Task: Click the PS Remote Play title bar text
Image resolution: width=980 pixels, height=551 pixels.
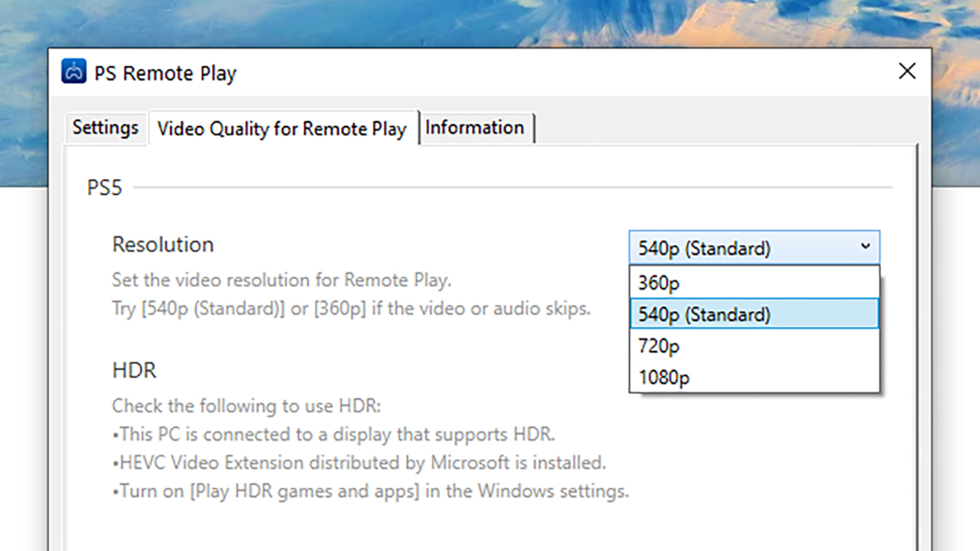Action: pyautogui.click(x=165, y=73)
